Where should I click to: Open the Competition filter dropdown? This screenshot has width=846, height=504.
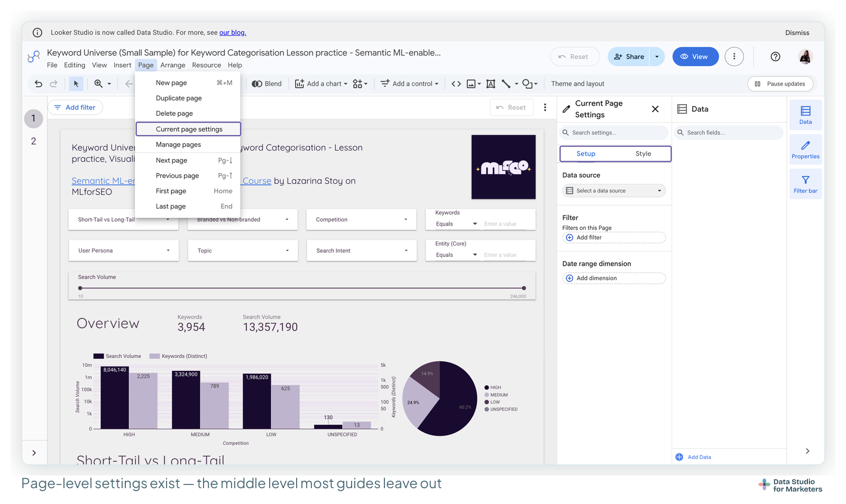point(362,219)
